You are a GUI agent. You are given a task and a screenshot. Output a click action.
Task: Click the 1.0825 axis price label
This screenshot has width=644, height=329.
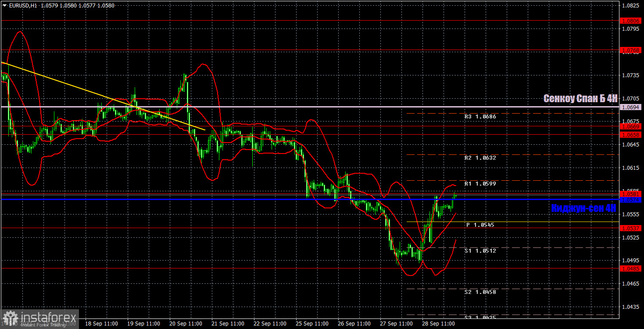pos(631,6)
